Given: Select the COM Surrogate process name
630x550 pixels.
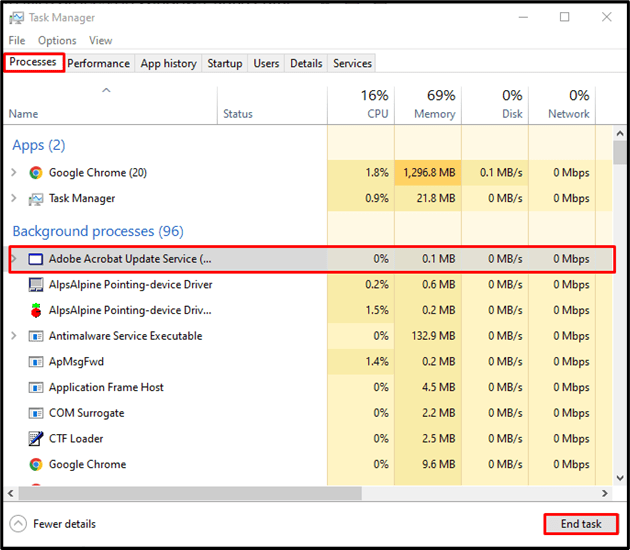Looking at the screenshot, I should 86,413.
